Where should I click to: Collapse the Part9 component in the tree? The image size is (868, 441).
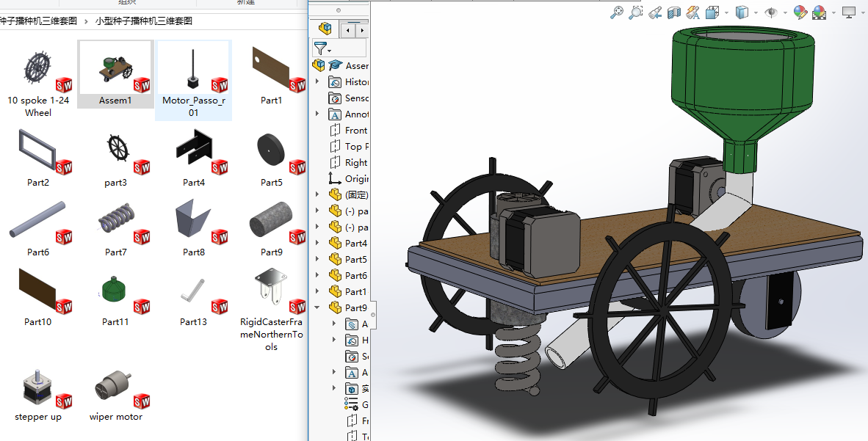[x=317, y=307]
